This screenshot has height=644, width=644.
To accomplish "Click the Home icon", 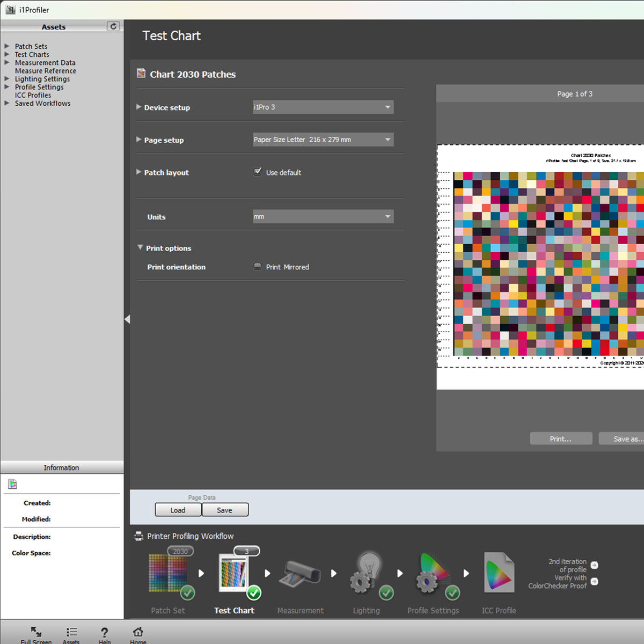I will (x=138, y=632).
